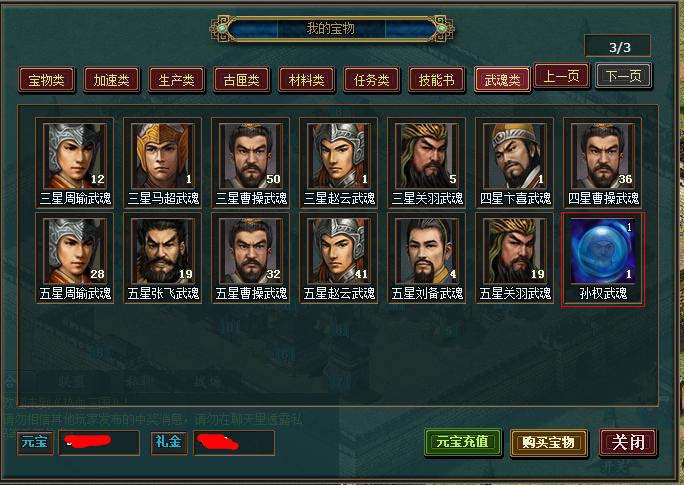The height and width of the screenshot is (485, 684).
Task: Show the 材料类 category
Action: (x=307, y=80)
